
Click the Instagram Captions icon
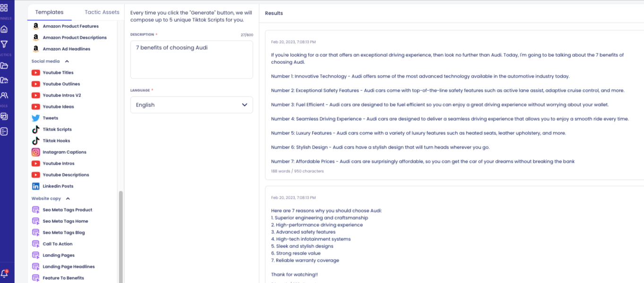click(35, 152)
